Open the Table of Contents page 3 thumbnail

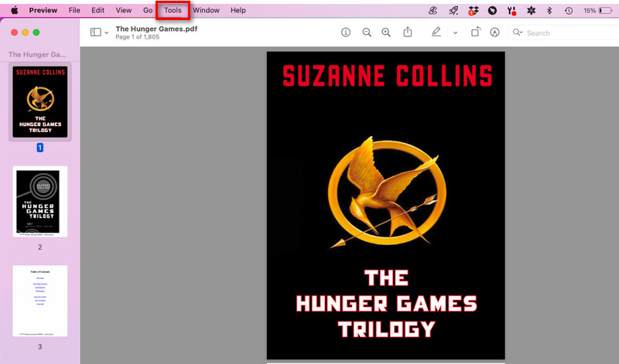point(40,300)
